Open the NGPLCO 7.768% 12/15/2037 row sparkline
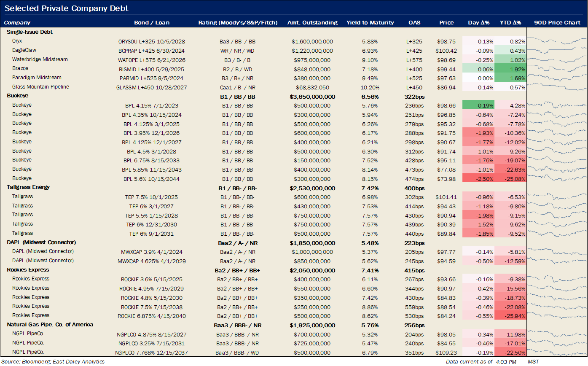Viewport: 588px width, 366px height. pyautogui.click(x=557, y=352)
